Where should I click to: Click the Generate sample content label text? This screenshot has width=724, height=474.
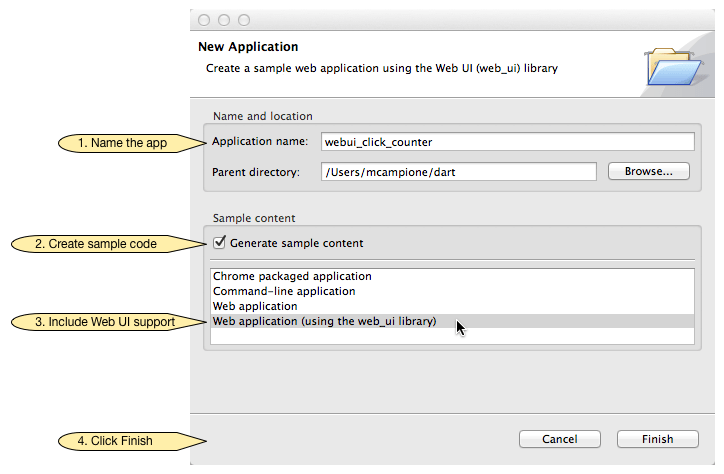click(x=296, y=243)
